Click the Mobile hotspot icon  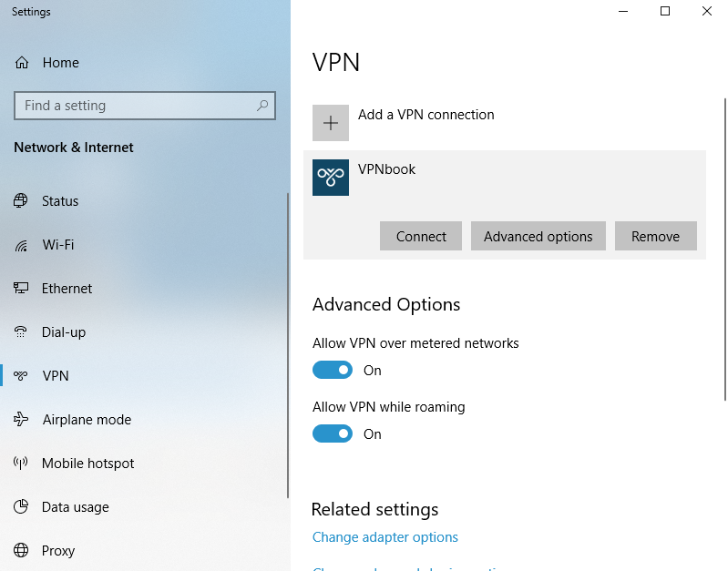click(x=22, y=464)
